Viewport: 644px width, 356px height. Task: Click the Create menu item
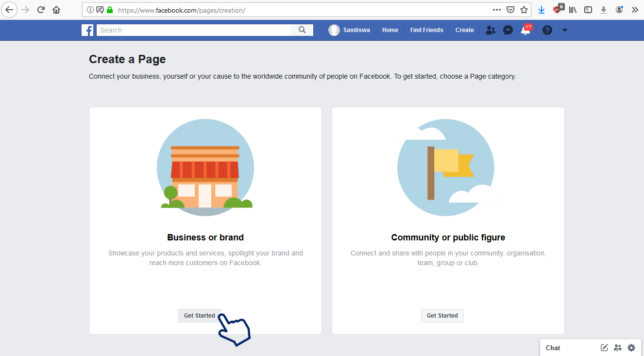click(x=464, y=30)
